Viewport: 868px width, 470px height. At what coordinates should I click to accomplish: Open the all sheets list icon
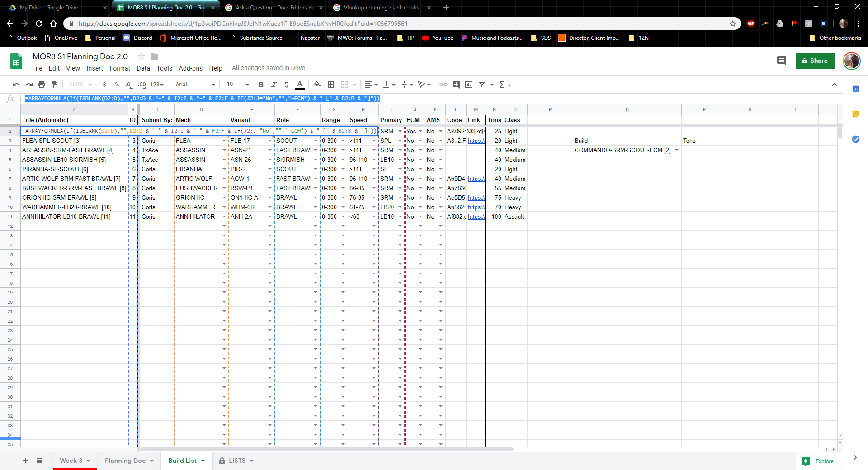pos(39,461)
